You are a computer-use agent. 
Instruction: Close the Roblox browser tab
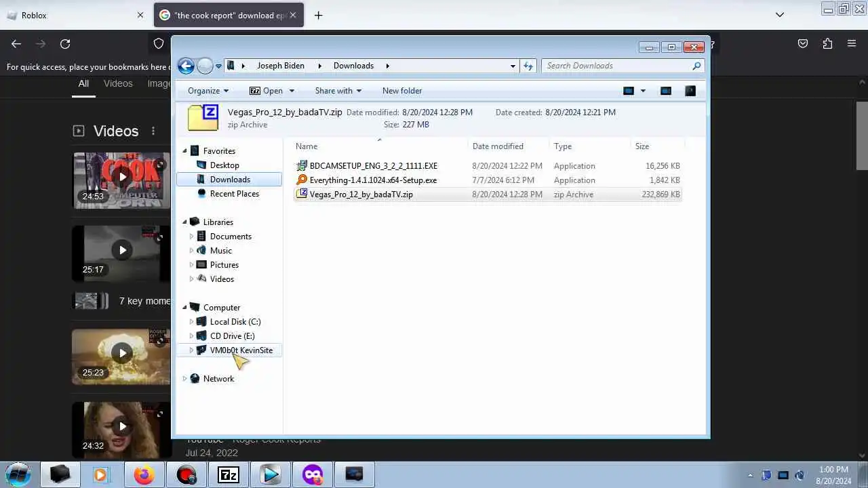[x=140, y=15]
